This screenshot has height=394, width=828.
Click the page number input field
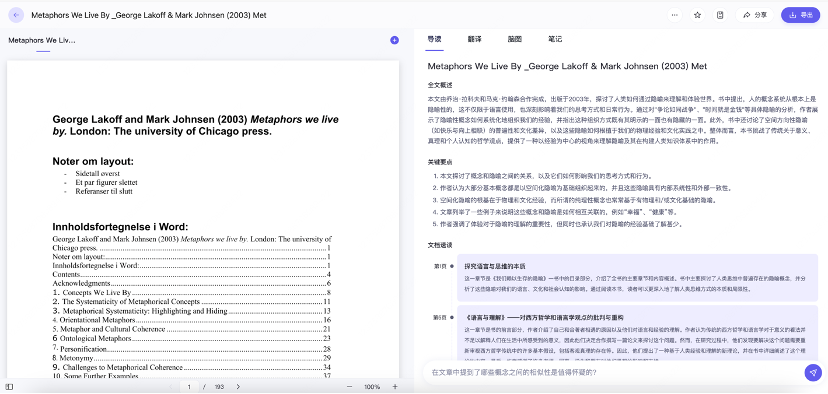pos(189,387)
